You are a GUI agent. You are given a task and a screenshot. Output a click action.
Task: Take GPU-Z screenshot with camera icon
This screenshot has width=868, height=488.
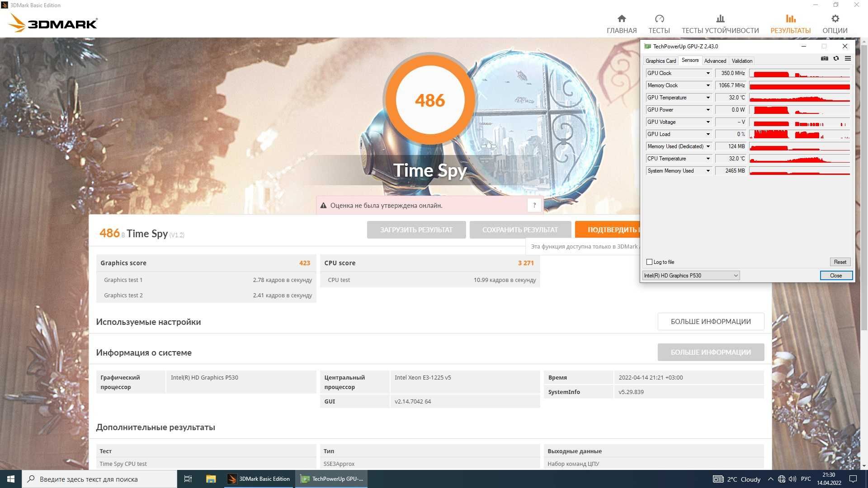[x=825, y=58]
